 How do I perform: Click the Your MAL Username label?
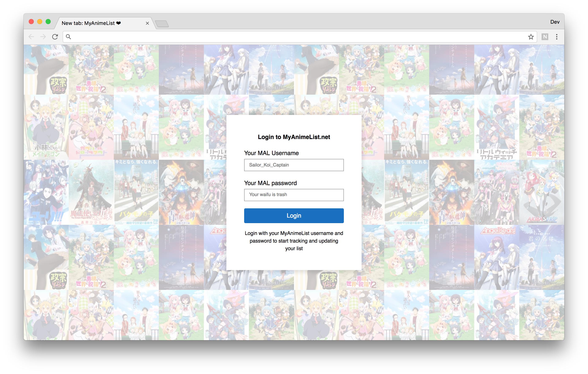[x=271, y=153]
